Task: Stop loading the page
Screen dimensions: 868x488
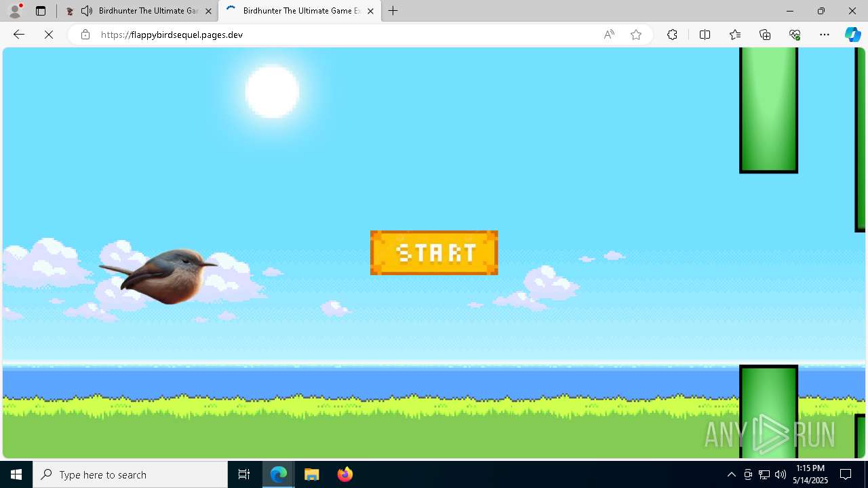Action: [x=49, y=35]
